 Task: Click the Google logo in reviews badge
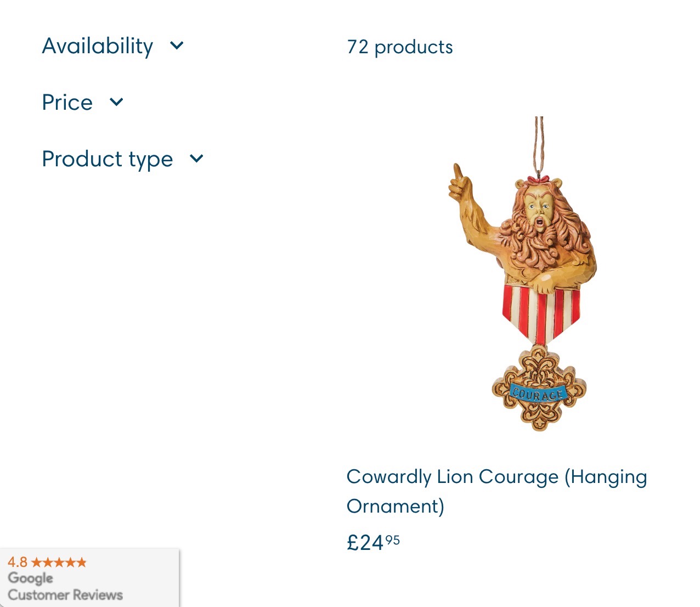point(31,578)
